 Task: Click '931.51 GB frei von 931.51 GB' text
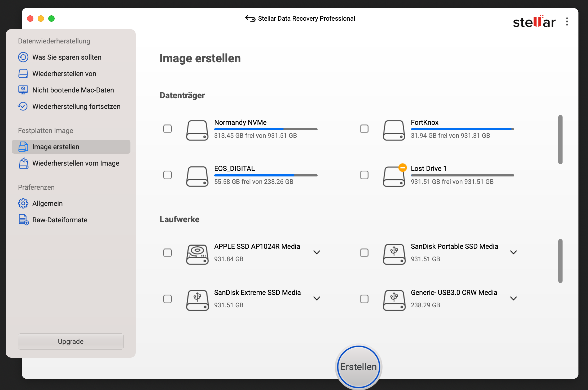[452, 182]
